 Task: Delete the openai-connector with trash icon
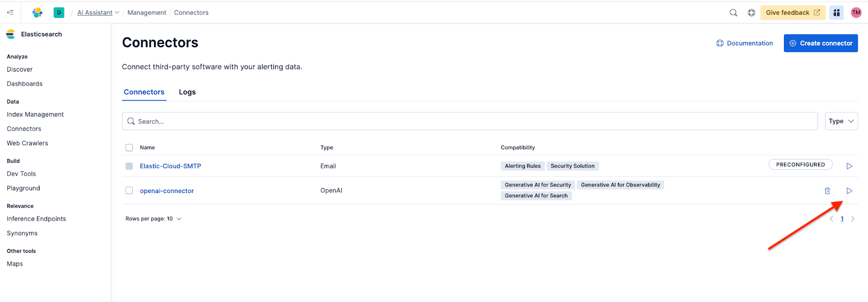pos(827,191)
